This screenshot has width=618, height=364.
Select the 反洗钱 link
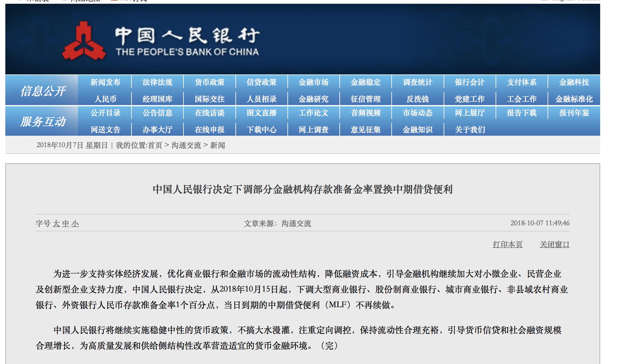click(418, 99)
